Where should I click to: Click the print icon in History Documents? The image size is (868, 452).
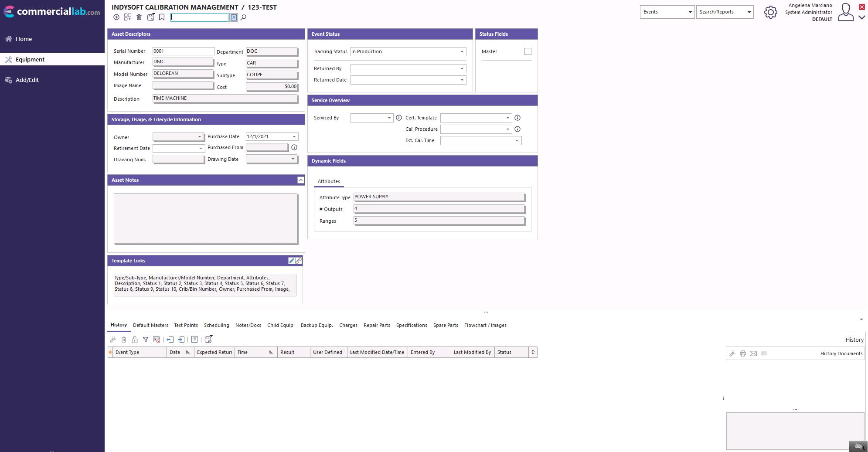click(x=743, y=353)
